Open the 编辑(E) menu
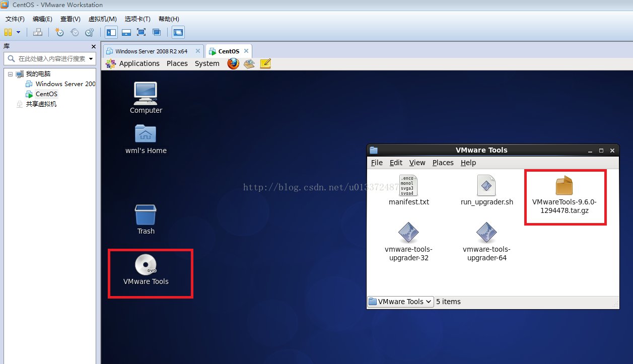 pos(42,19)
